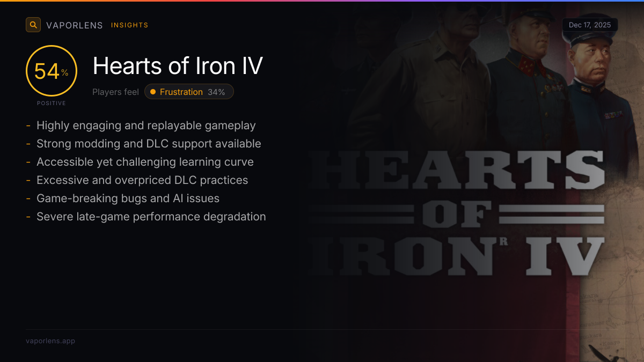Select 'Excessive and overpriced DLC practices' item
The height and width of the screenshot is (362, 644).
click(142, 180)
